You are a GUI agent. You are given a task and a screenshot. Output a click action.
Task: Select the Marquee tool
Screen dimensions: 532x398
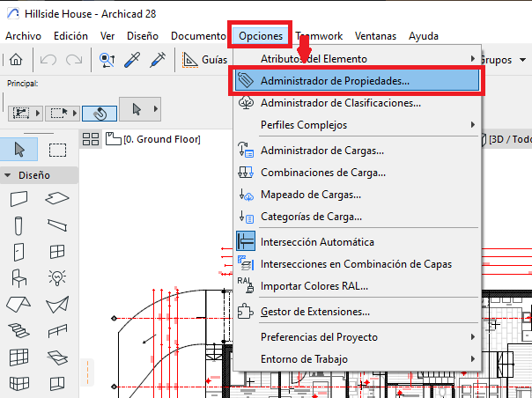coord(57,148)
